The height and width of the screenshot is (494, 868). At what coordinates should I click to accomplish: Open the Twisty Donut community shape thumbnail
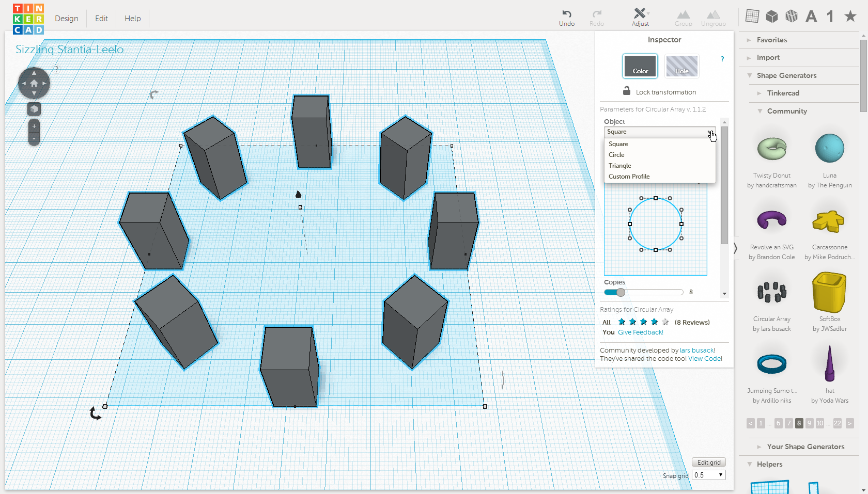tap(771, 148)
